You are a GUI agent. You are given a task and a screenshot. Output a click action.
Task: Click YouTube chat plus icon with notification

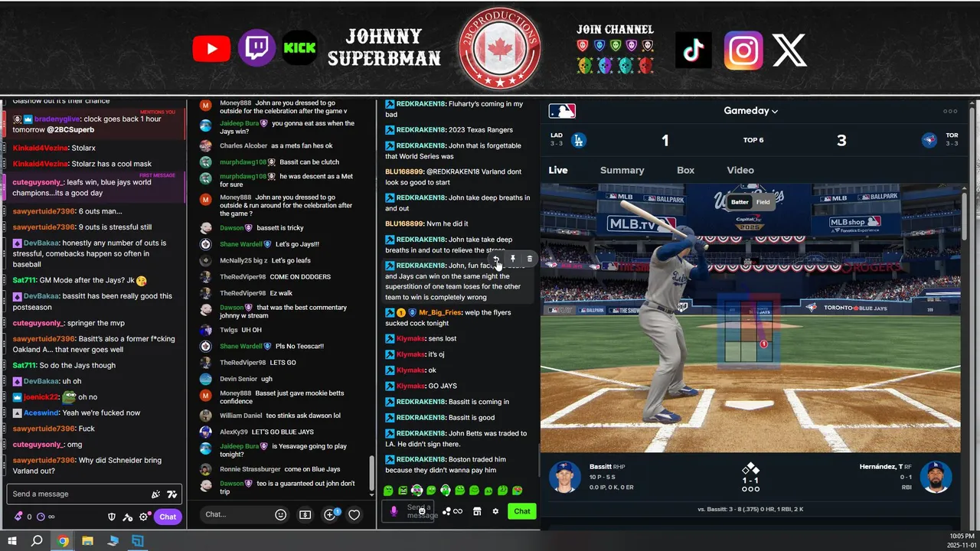point(331,514)
